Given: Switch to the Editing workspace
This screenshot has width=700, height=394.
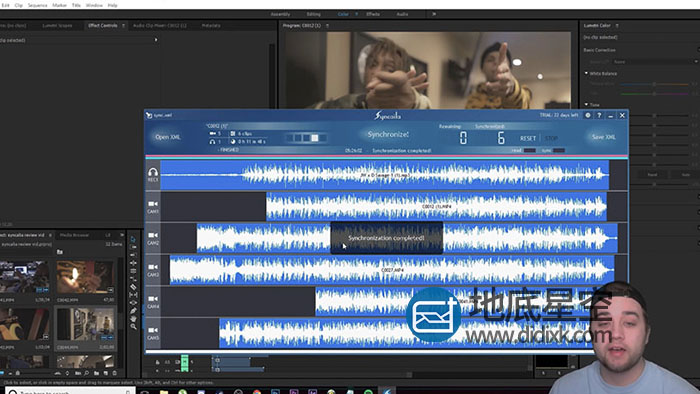Looking at the screenshot, I should 313,14.
